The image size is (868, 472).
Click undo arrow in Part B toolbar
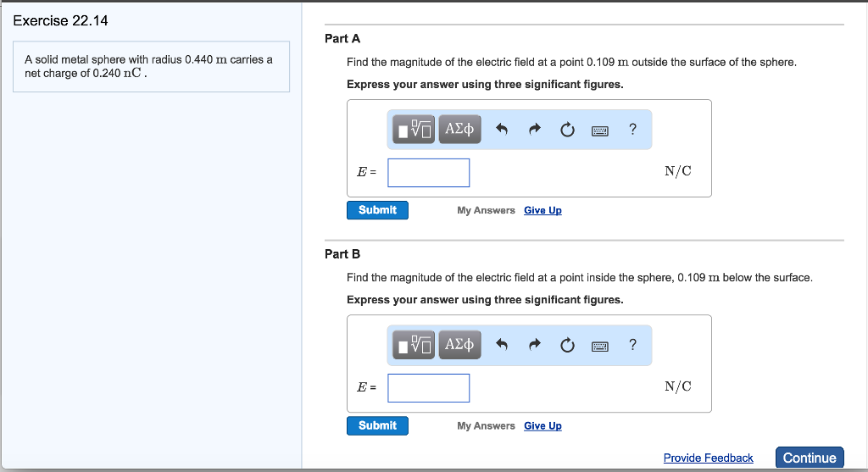coord(502,345)
